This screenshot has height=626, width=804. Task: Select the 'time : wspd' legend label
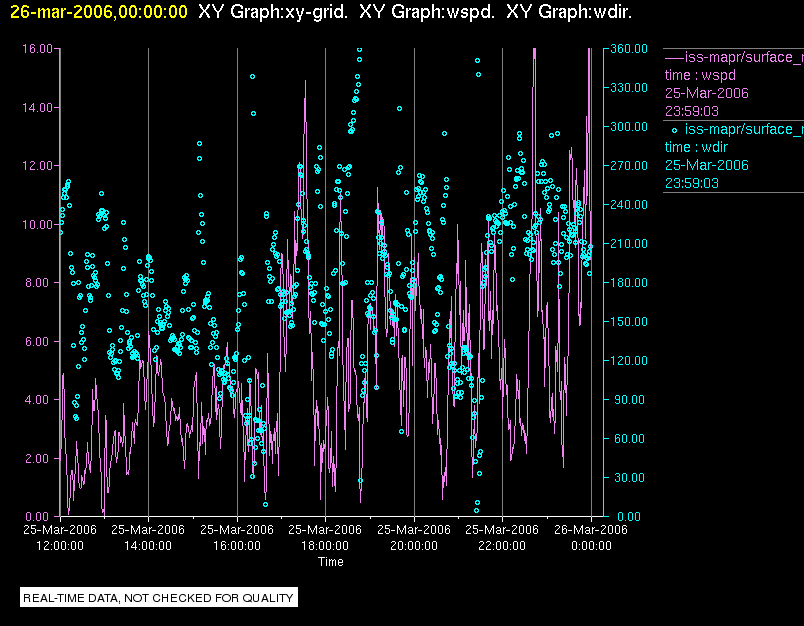click(701, 75)
